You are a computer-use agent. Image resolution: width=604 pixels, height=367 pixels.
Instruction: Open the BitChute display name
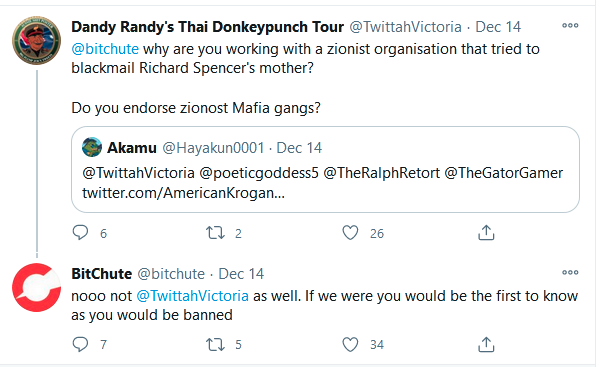coord(102,274)
